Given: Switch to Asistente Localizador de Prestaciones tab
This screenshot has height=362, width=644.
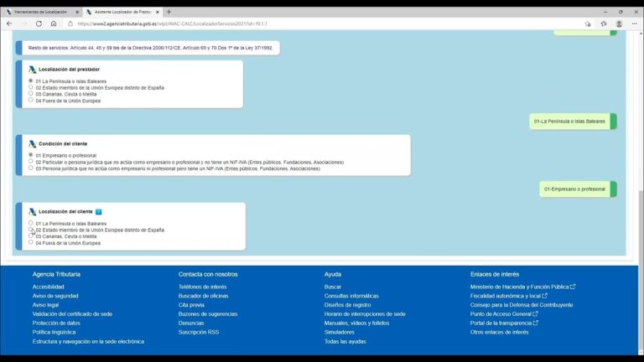Looking at the screenshot, I should tap(122, 12).
